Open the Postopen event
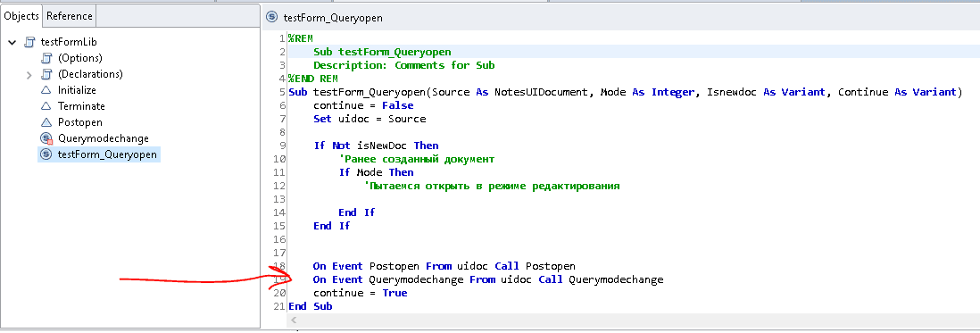Image resolution: width=980 pixels, height=333 pixels. pos(80,122)
